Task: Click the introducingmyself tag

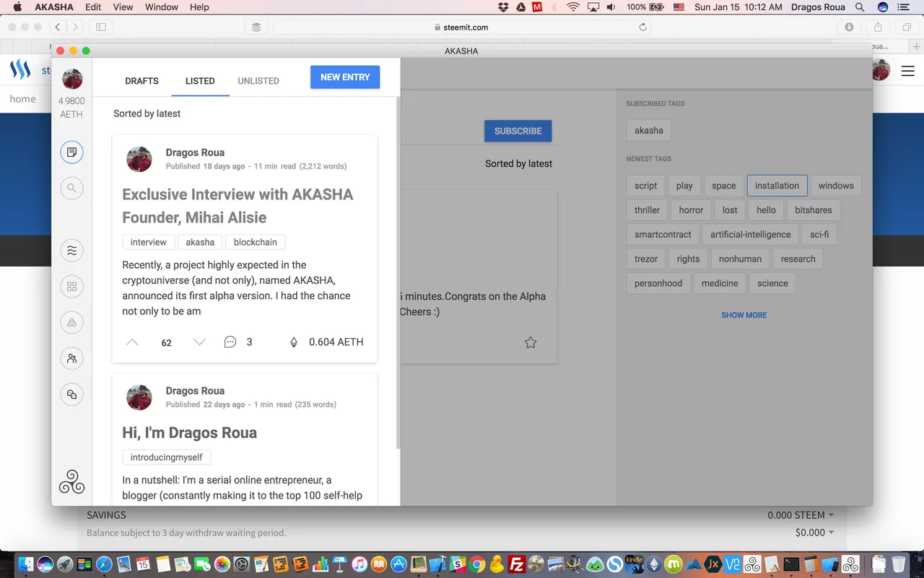Action: point(167,457)
